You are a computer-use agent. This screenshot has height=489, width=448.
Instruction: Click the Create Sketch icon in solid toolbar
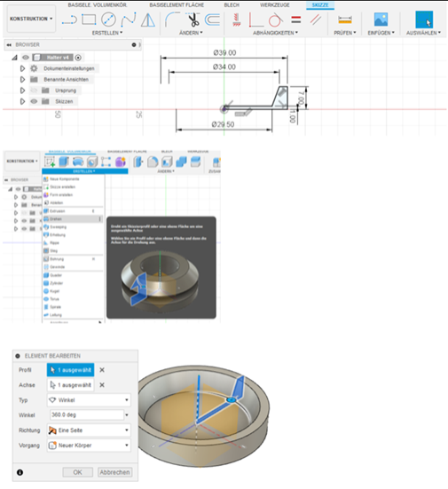click(x=50, y=162)
